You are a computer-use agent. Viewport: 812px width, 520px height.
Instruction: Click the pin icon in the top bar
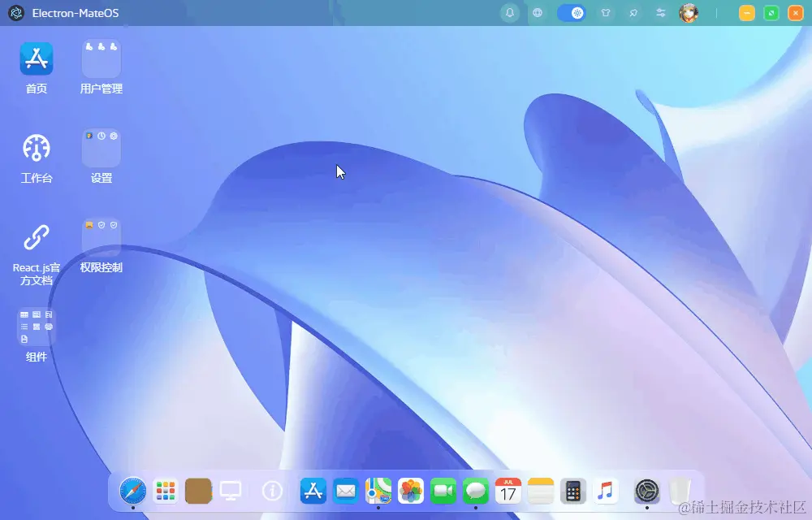(633, 13)
